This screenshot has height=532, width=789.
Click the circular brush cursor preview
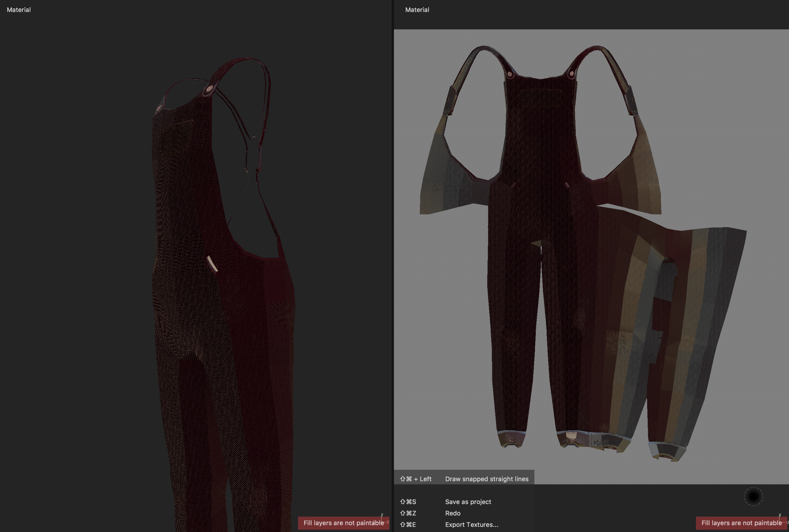pyautogui.click(x=753, y=496)
